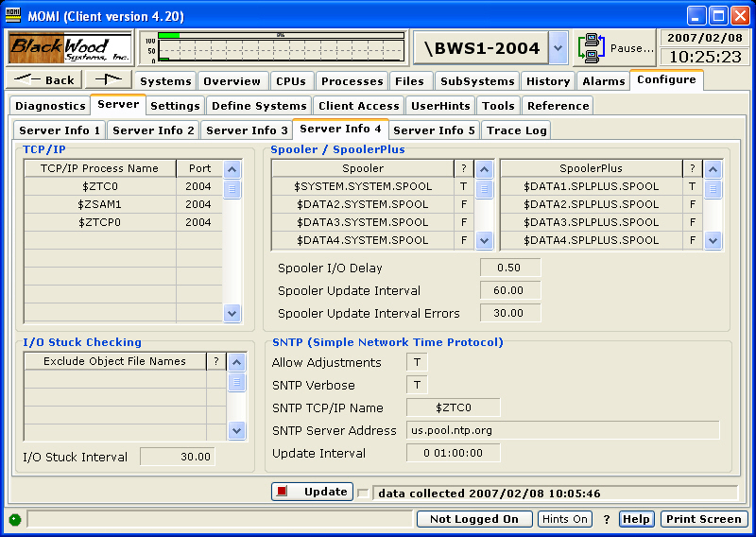Click the CPU usage graph display
Image resolution: width=756 pixels, height=537 pixels.
[x=275, y=47]
